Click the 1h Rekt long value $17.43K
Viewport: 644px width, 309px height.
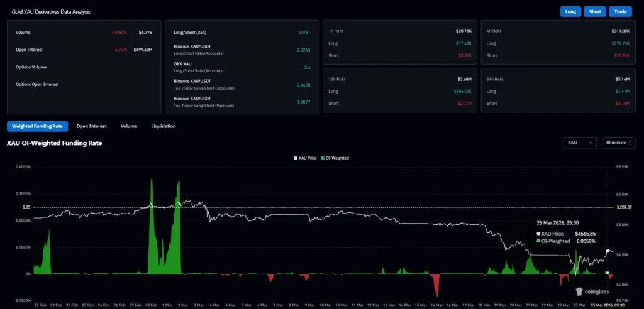[464, 43]
